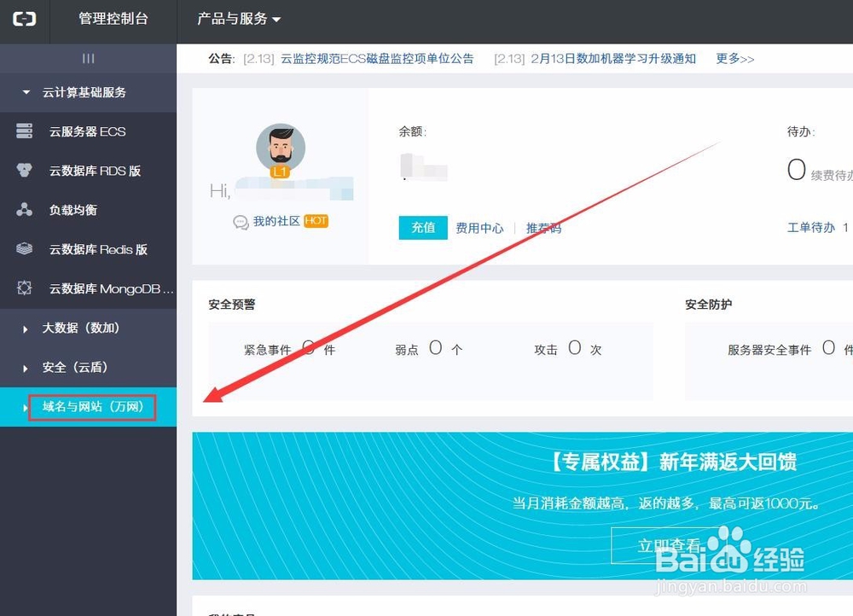Click 更多>> for more announcements
The height and width of the screenshot is (616, 853).
point(735,59)
